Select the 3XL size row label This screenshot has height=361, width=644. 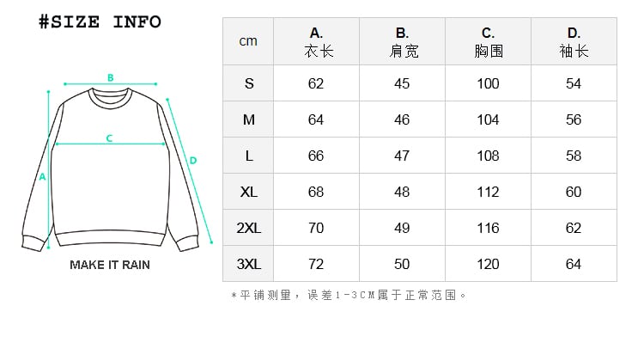click(x=249, y=264)
